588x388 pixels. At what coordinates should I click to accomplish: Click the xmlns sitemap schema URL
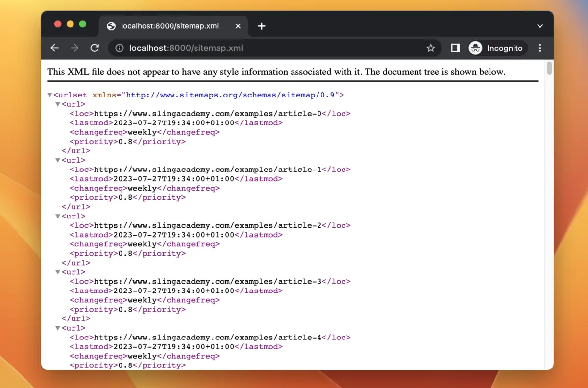tap(231, 95)
